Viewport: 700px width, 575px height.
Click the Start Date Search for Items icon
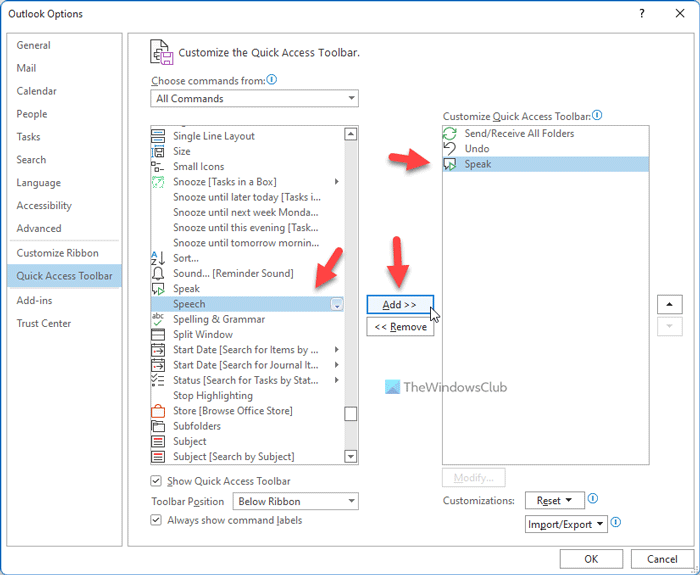click(158, 350)
